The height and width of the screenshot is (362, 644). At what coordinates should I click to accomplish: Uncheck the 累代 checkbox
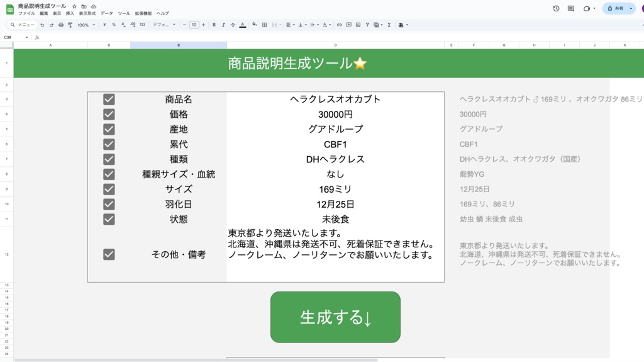[x=109, y=144]
